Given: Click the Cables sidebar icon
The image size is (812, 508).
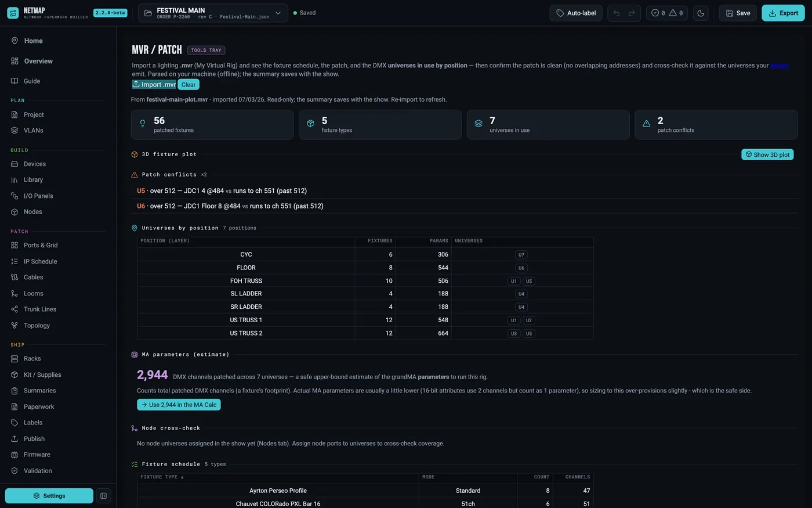Looking at the screenshot, I should [x=14, y=277].
